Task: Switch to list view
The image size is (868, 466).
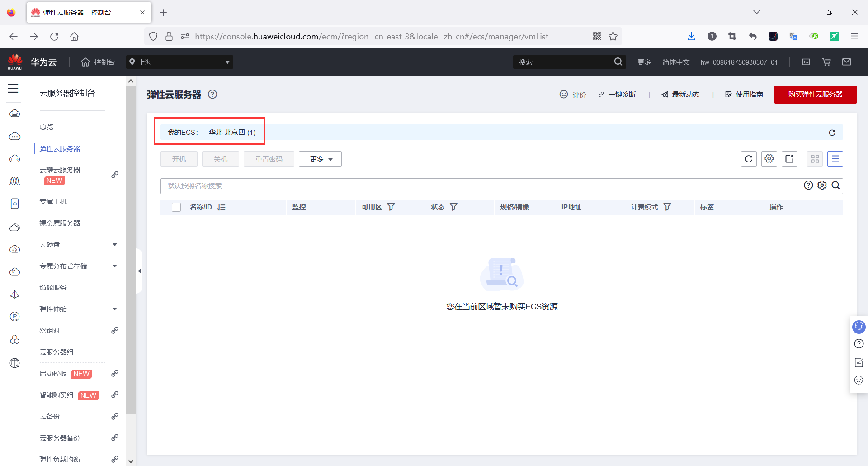Action: click(x=835, y=159)
